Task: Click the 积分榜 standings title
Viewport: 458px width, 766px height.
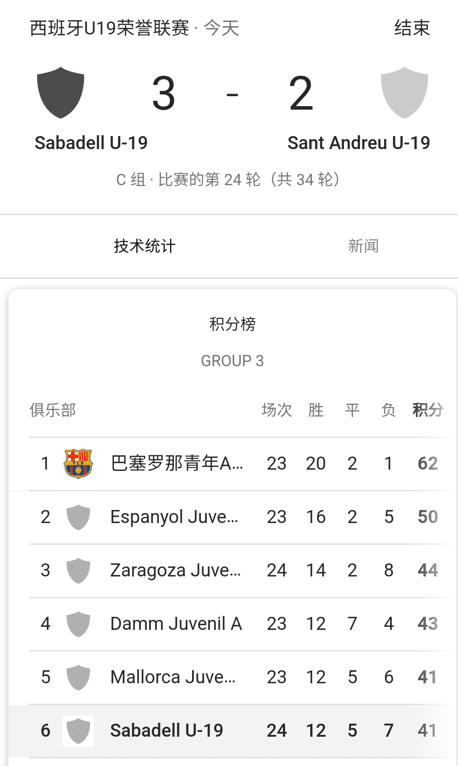Action: pos(232,324)
